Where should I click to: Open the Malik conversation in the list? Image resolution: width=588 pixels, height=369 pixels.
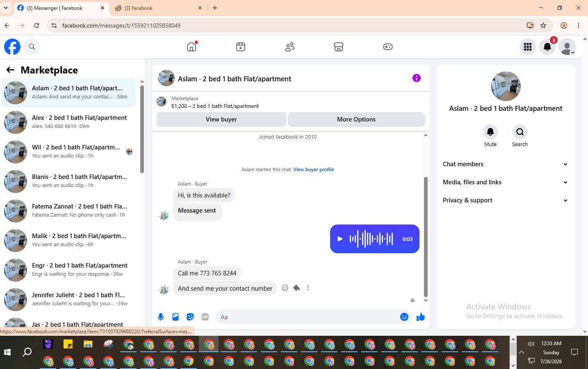coord(68,241)
